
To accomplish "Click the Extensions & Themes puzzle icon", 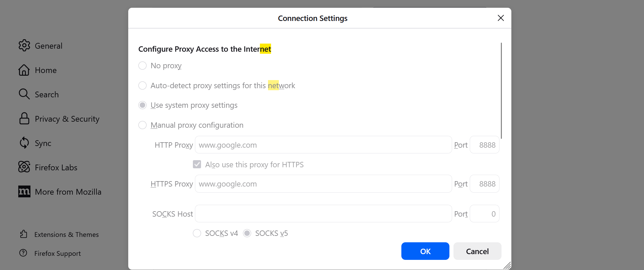I will coord(23,234).
